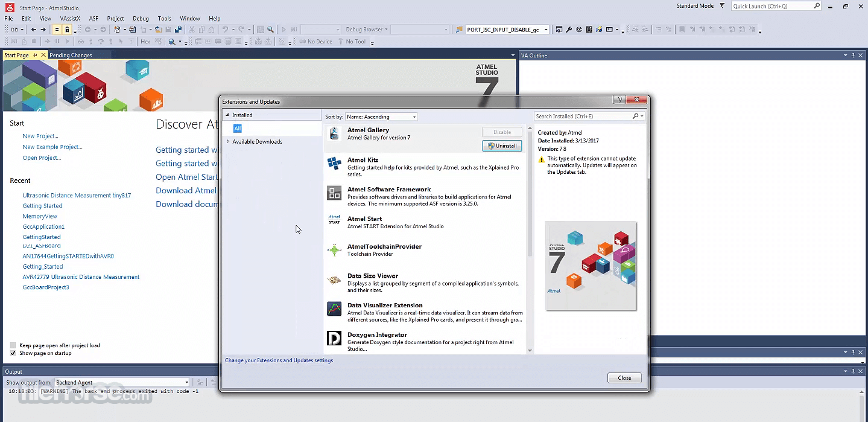Viewport: 868px width, 422px height.
Task: Click the Doxygen Integrator icon
Action: pos(334,338)
